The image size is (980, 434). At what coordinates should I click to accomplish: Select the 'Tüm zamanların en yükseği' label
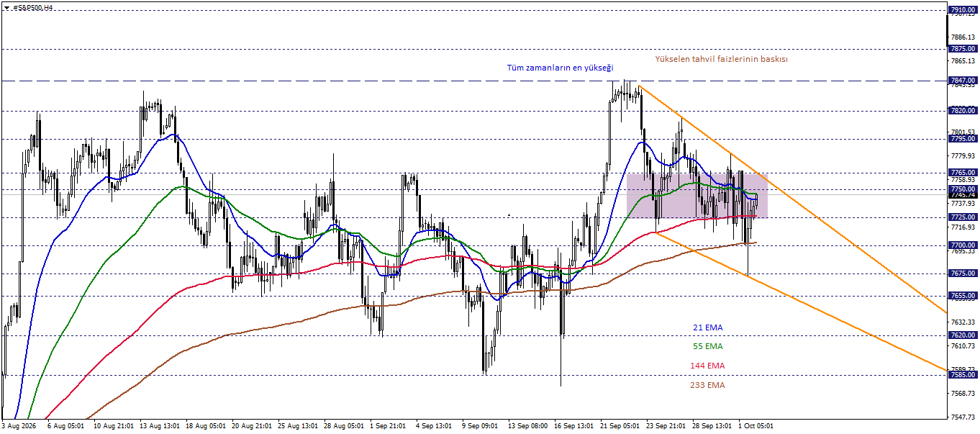click(561, 68)
